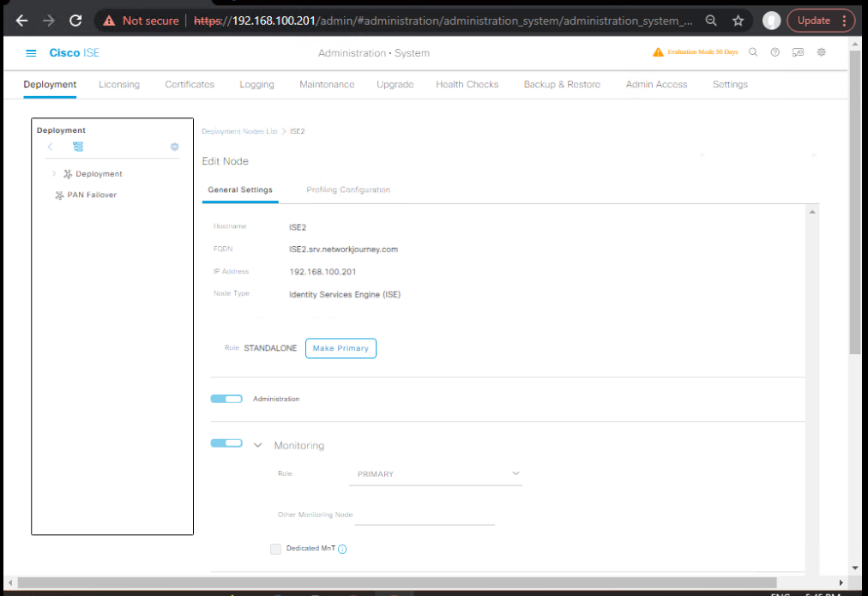Click the ISE2 breadcrumb text

298,131
